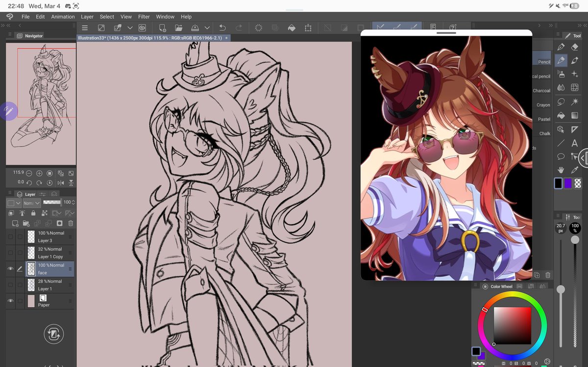
Task: Hide the face layer
Action: point(11,269)
